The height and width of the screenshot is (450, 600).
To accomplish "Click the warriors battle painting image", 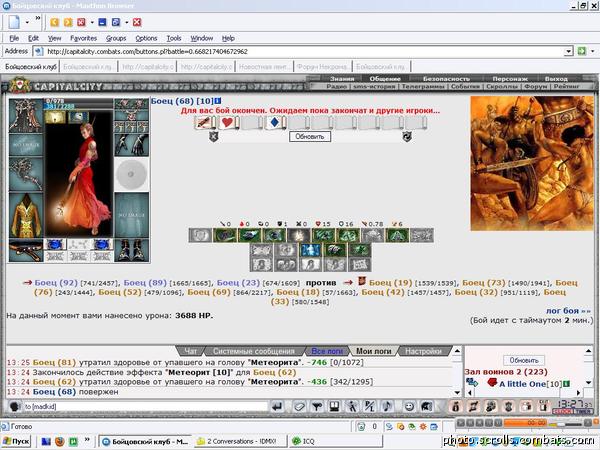I will (532, 163).
